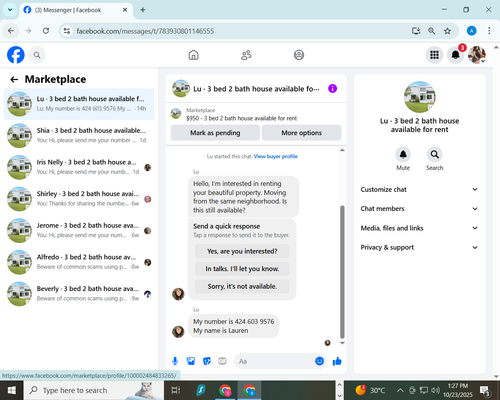
Task: Send a voice clip with microphone icon
Action: [x=175, y=361]
